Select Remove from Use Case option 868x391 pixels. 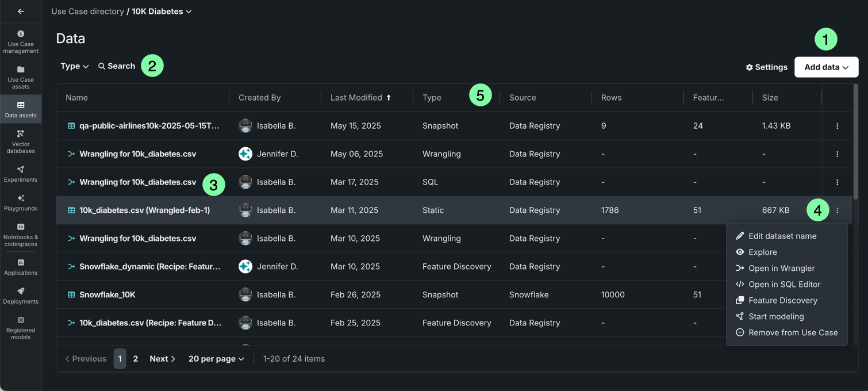click(x=793, y=332)
